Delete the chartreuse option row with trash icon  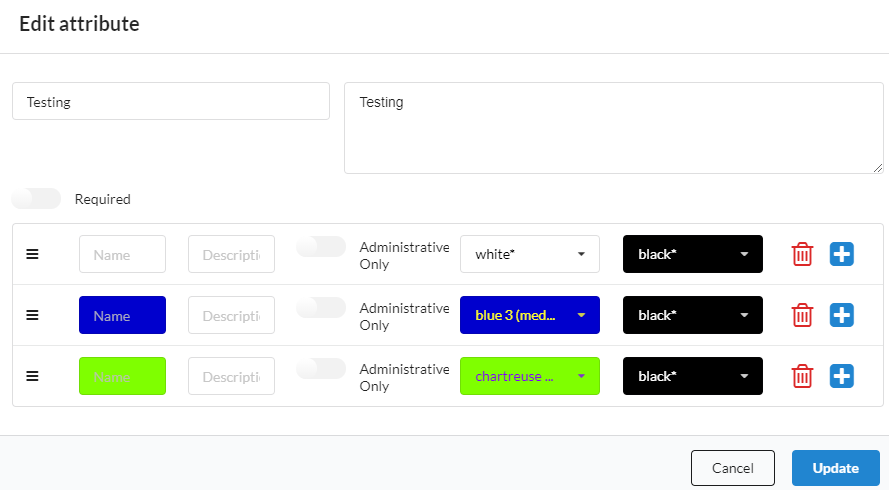pyautogui.click(x=802, y=376)
